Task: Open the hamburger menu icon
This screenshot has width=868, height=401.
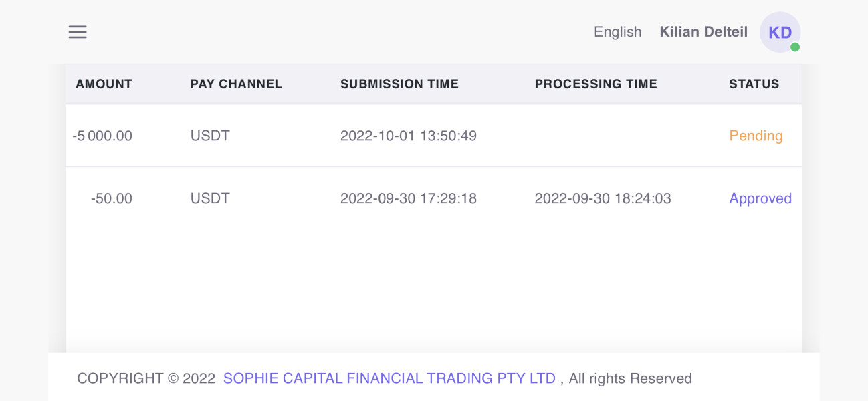Action: coord(78,32)
